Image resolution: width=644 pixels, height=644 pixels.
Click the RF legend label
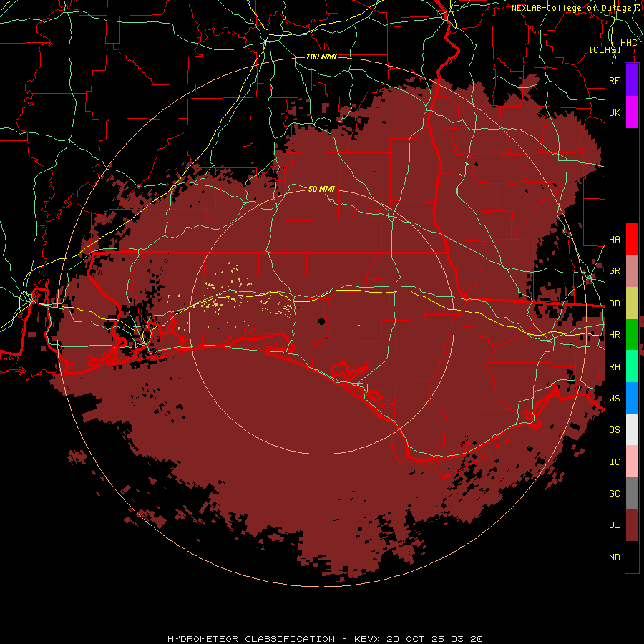click(x=615, y=80)
